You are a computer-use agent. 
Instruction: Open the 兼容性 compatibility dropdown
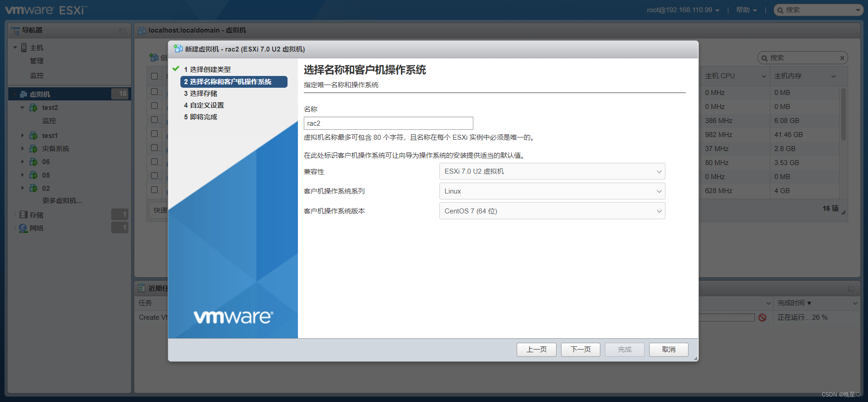(552, 171)
